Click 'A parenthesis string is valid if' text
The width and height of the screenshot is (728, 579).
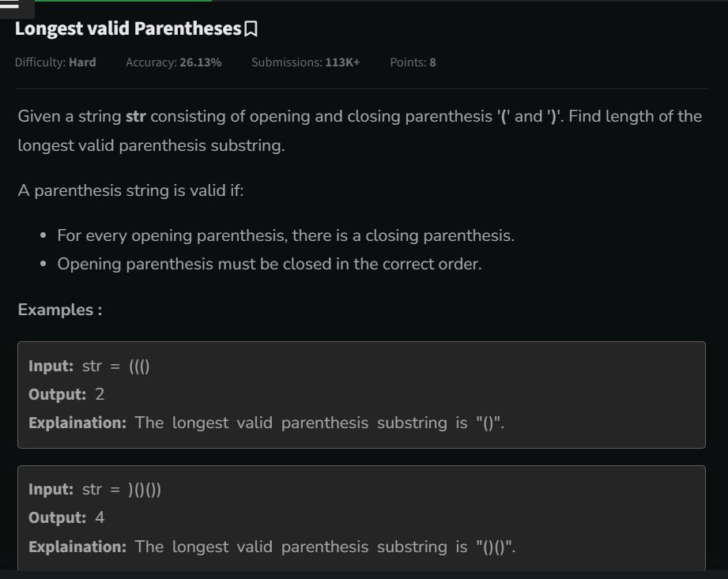click(x=130, y=190)
